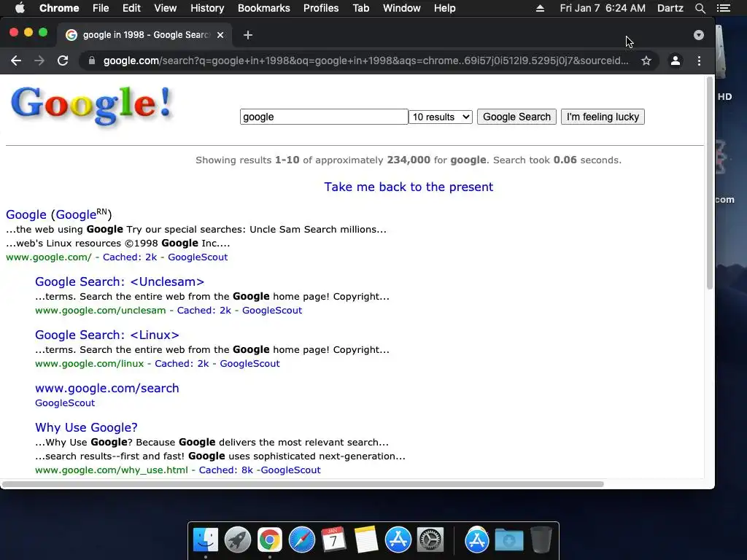
Task: Open Control Center icon in menu bar
Action: [x=724, y=8]
